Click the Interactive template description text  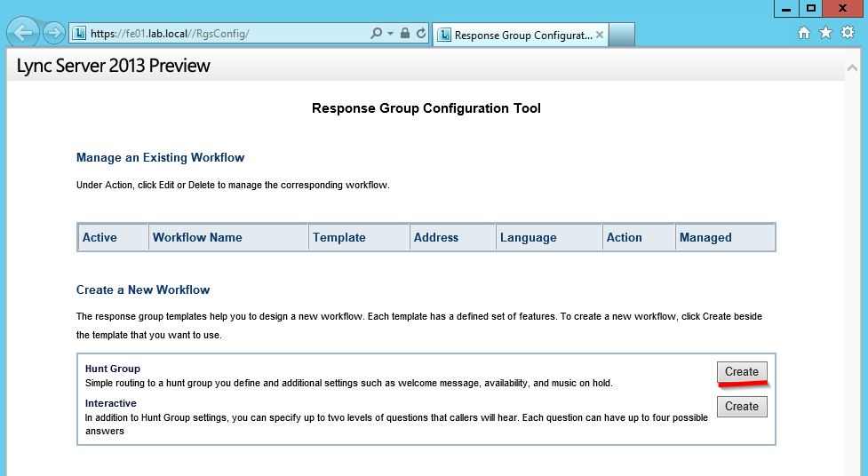click(396, 424)
